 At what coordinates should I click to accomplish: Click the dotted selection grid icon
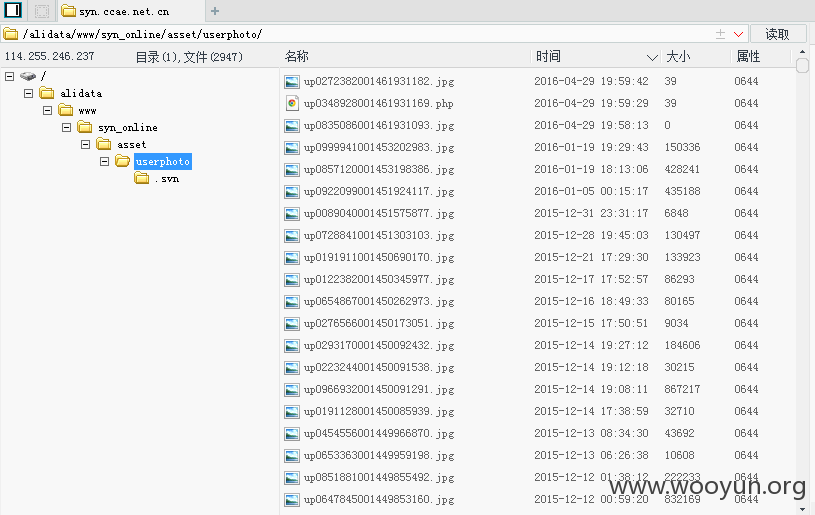click(42, 11)
